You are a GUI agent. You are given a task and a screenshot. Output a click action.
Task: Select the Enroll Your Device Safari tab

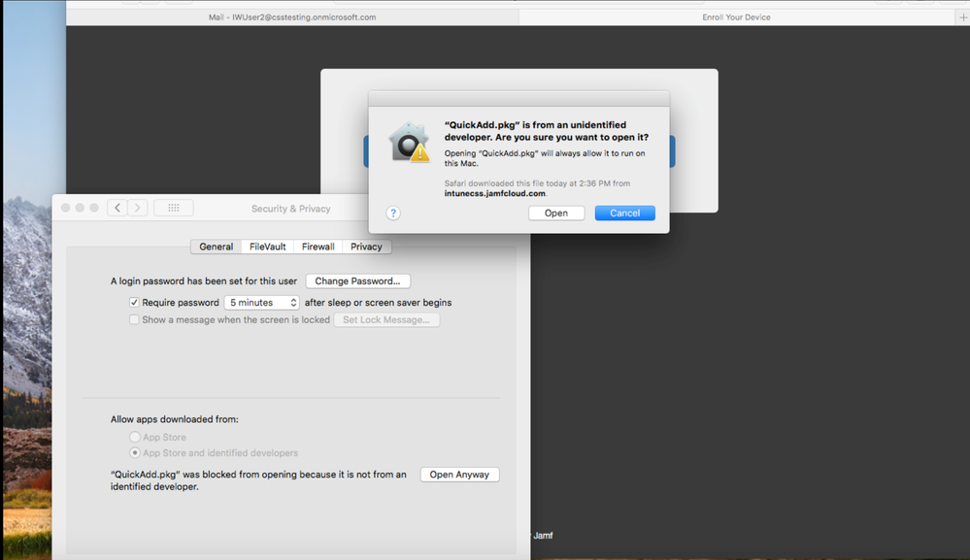click(736, 17)
